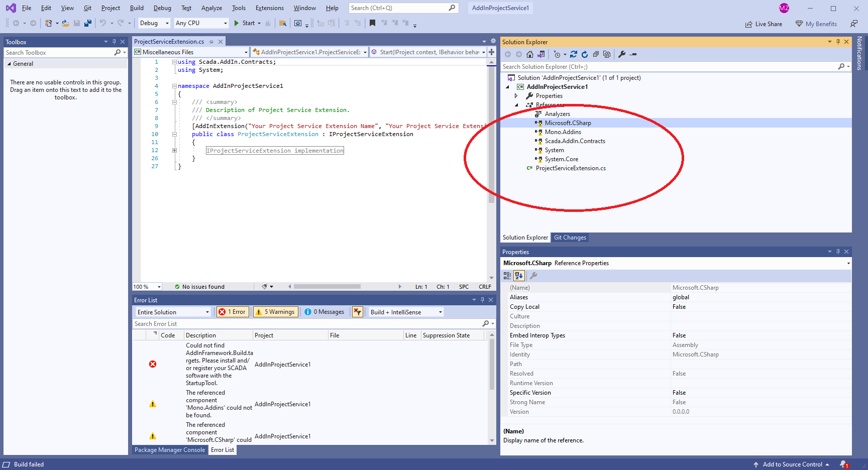Open the Entire Solution scope dropdown
The image size is (868, 470).
point(173,312)
